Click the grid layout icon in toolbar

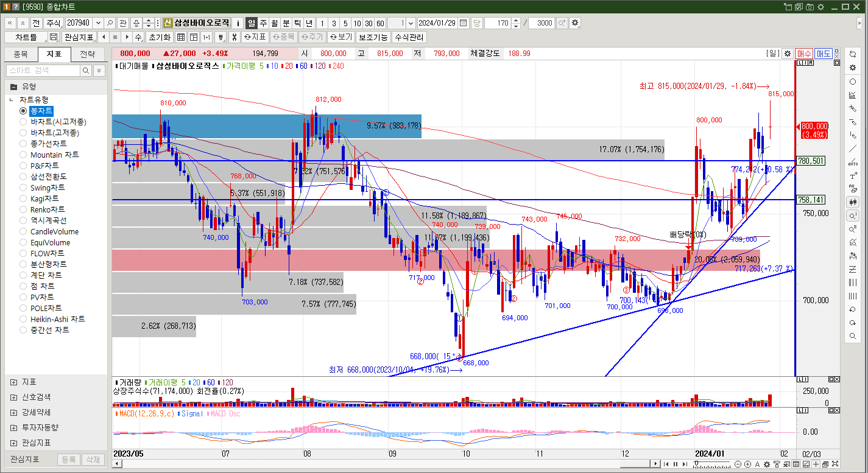[x=182, y=37]
